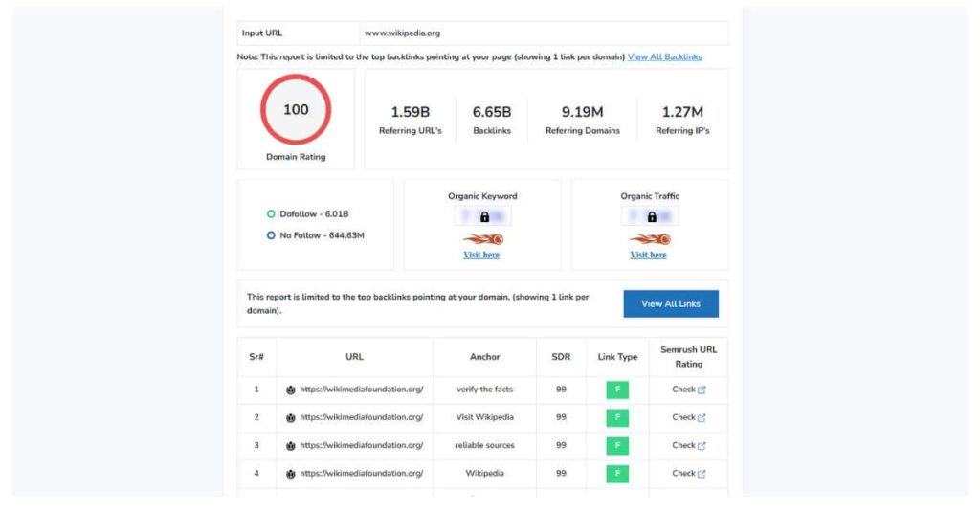Screen dimensions: 980x513
Task: Click the Organic Traffic lock icon
Action: 650,217
